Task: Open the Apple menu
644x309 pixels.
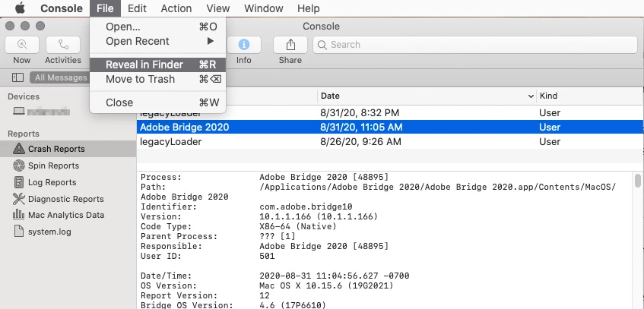Action: 20,8
